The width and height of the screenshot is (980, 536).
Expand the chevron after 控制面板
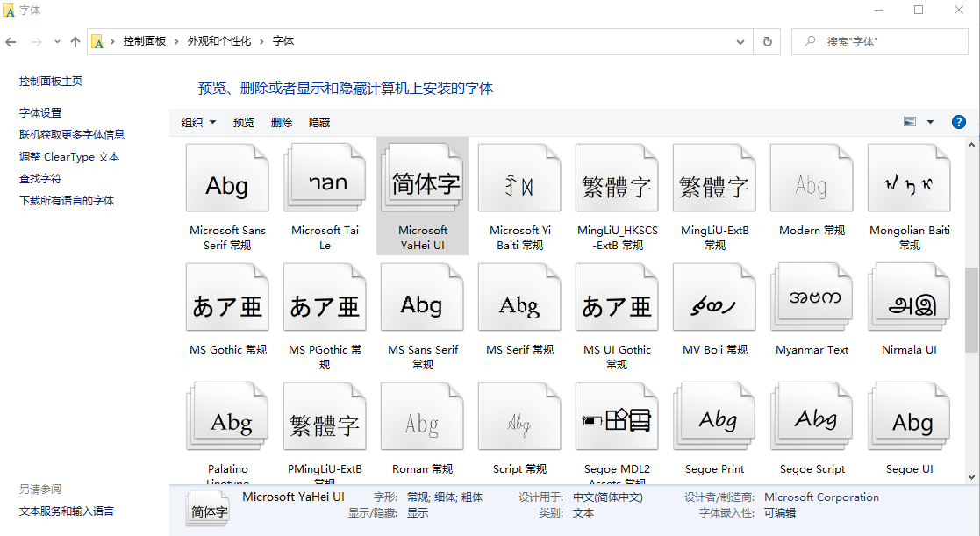pyautogui.click(x=176, y=41)
